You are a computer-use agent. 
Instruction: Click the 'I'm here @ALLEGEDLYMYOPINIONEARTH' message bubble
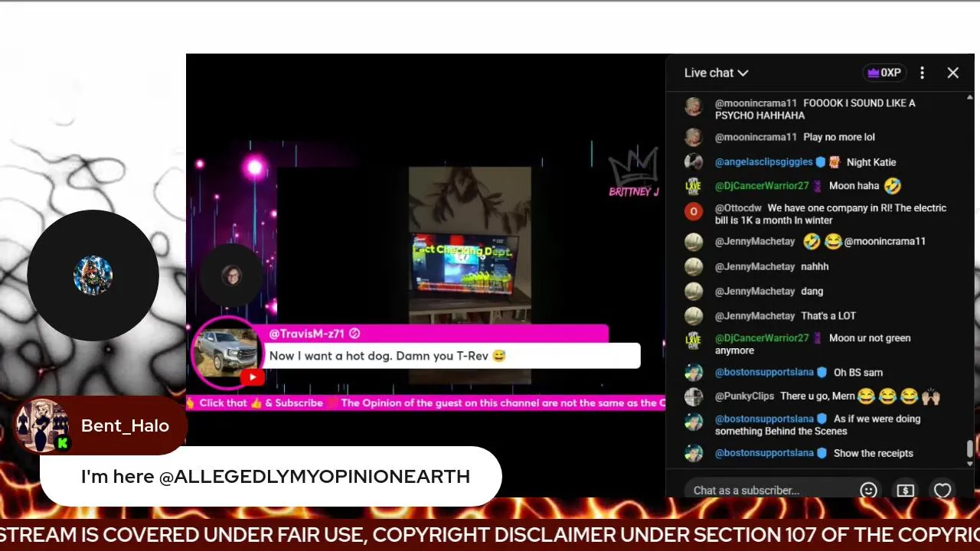pos(271,476)
